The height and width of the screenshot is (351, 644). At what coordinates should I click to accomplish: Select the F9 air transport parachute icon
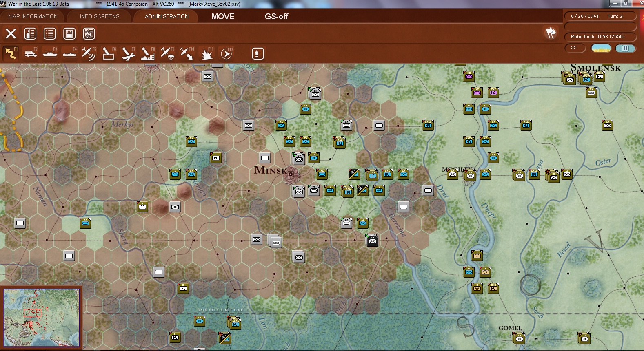[x=167, y=53]
